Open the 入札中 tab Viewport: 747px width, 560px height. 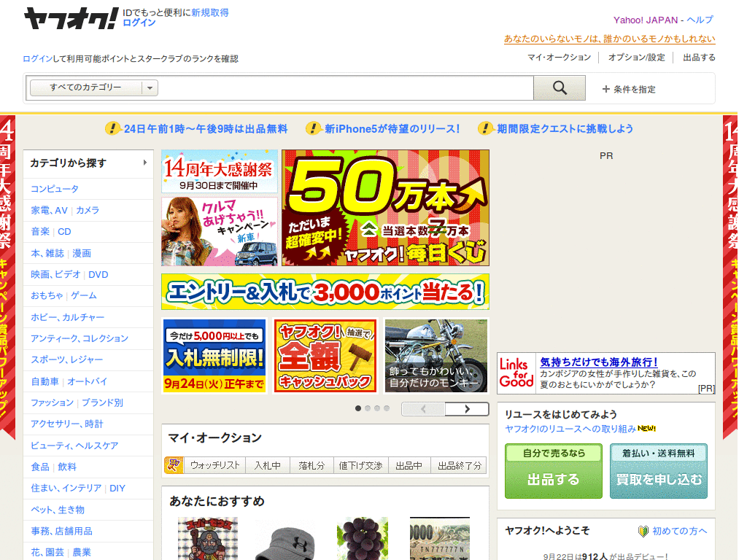(267, 465)
